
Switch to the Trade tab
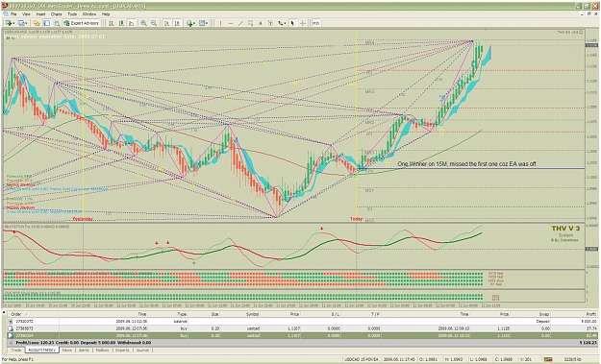[16, 350]
